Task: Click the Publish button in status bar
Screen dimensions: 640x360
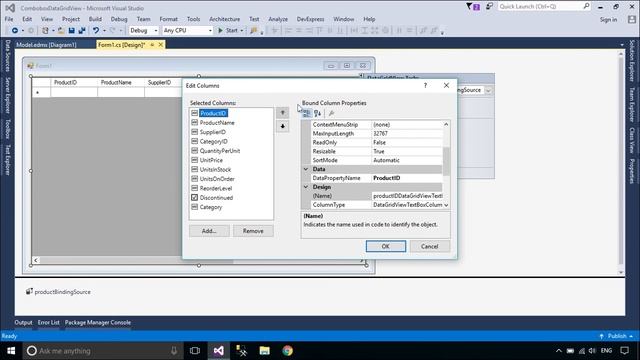Action: (617, 336)
